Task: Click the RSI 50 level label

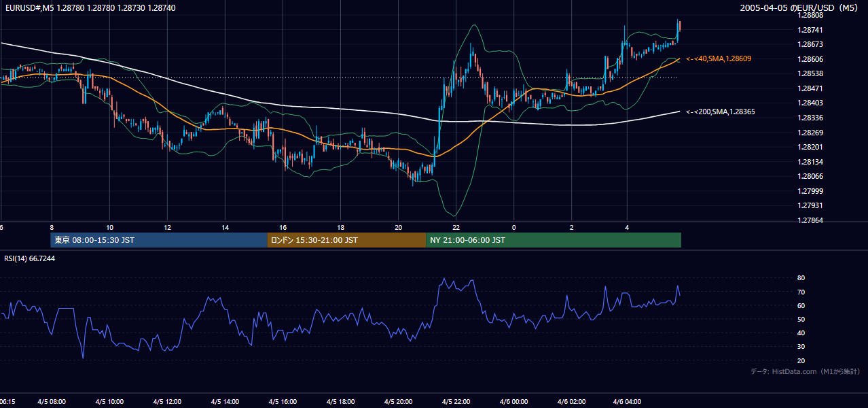Action: [801, 319]
